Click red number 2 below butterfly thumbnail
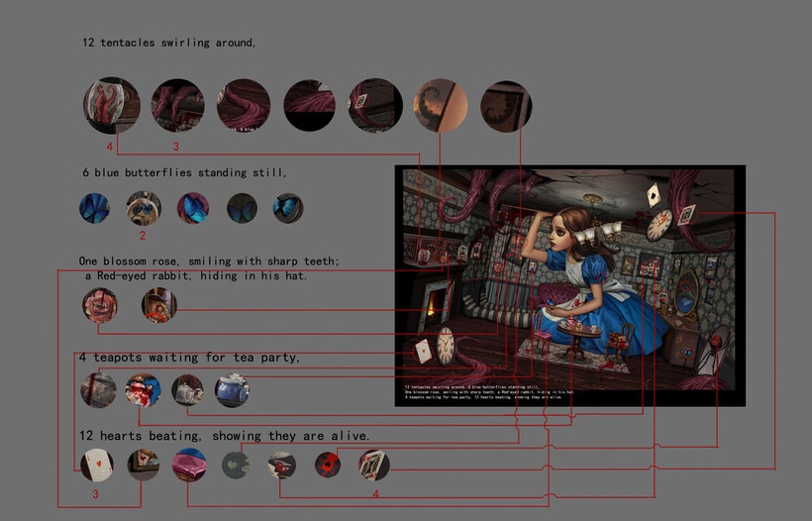 [x=143, y=236]
